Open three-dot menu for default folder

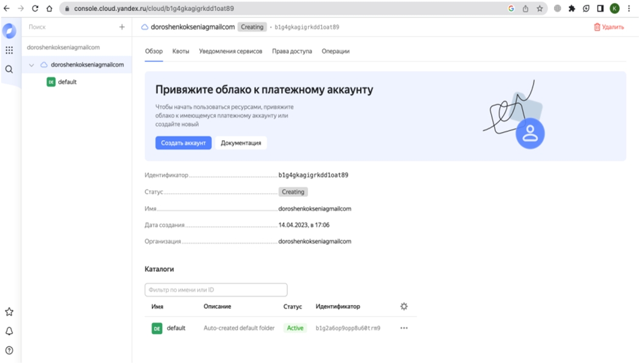404,328
